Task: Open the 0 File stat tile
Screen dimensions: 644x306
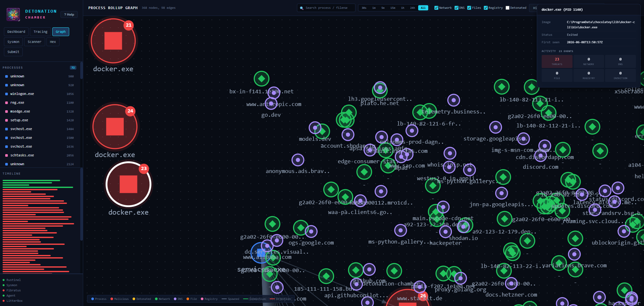Action: tap(557, 75)
